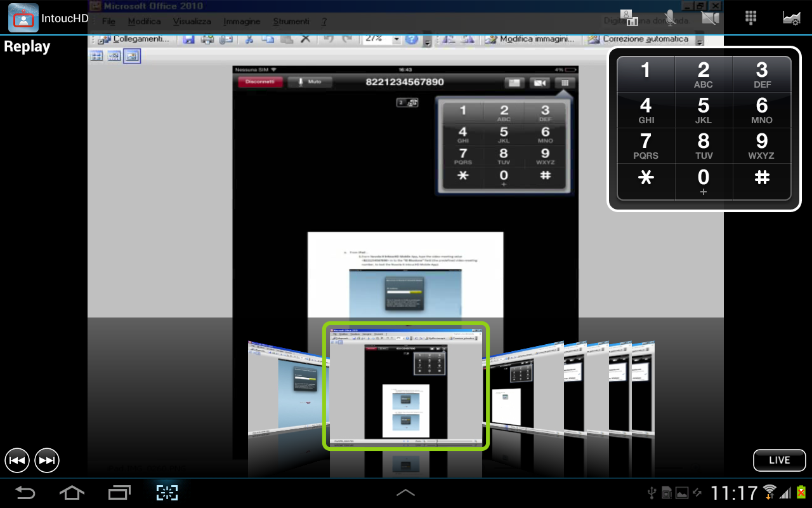Image resolution: width=812 pixels, height=508 pixels.
Task: Expand the bottom tray up chevron
Action: 405,492
